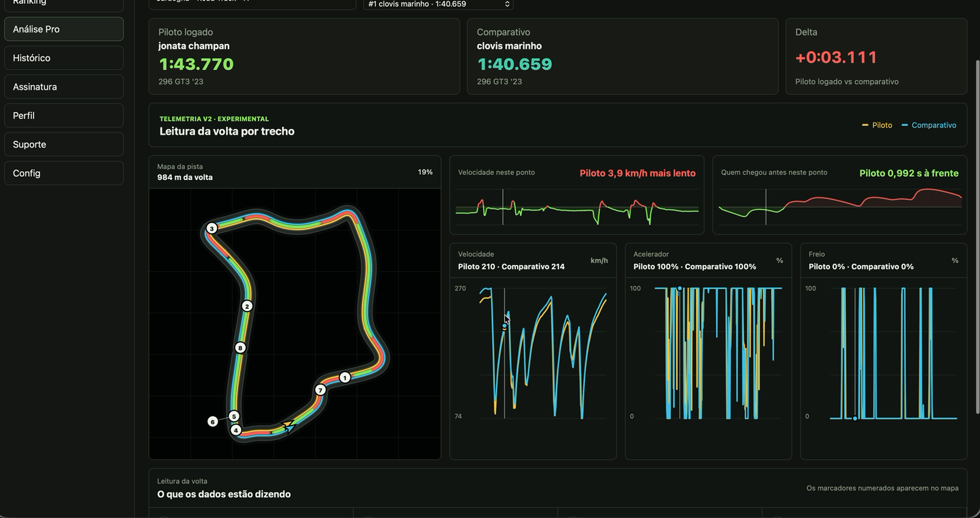Image resolution: width=980 pixels, height=518 pixels.
Task: Select marker 6 beside the track
Action: click(x=213, y=421)
